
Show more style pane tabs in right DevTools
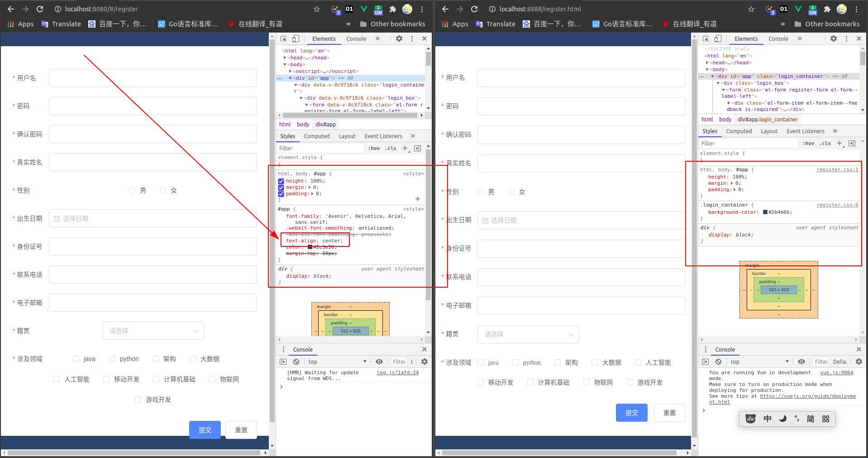[x=835, y=131]
